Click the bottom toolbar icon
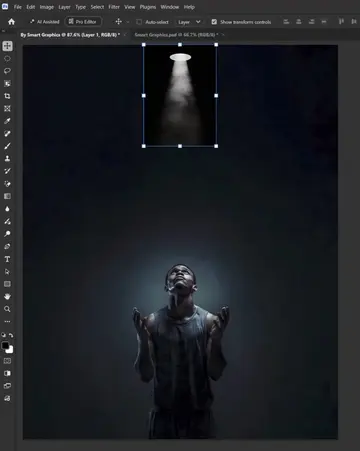The height and width of the screenshot is (451, 360). (7, 398)
